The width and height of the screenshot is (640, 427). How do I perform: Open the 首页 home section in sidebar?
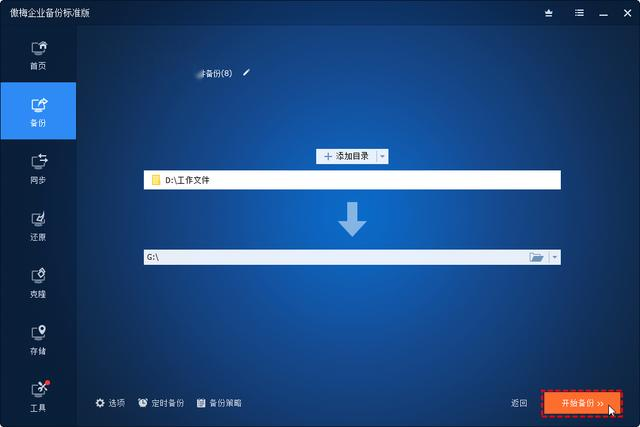(38, 55)
